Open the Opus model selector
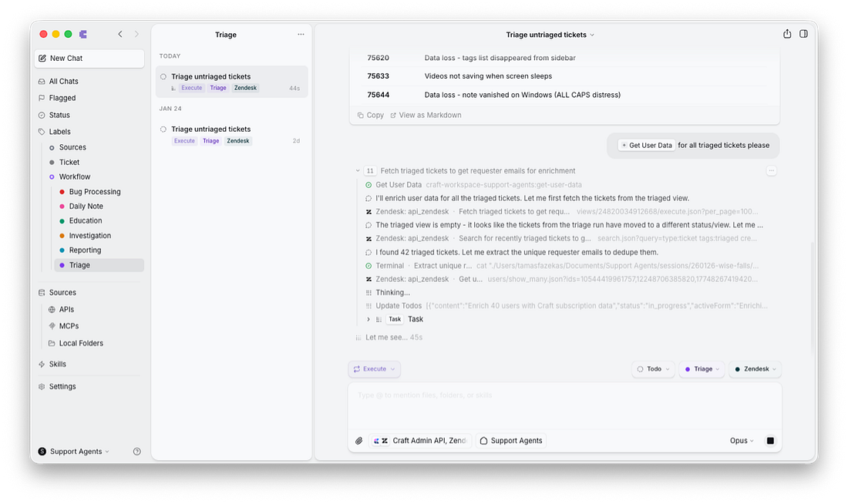Screen dimensions: 848x504 (x=742, y=441)
